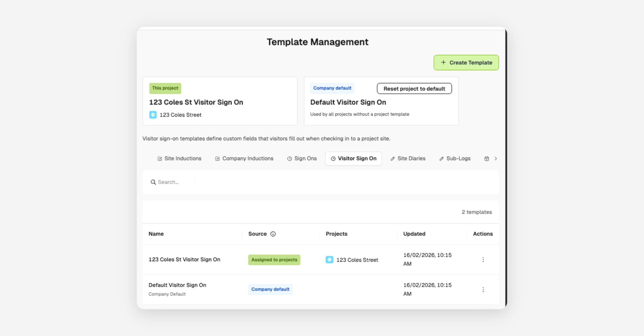
Task: Click the clock icon beside Visitor Sign On
Action: click(x=333, y=159)
